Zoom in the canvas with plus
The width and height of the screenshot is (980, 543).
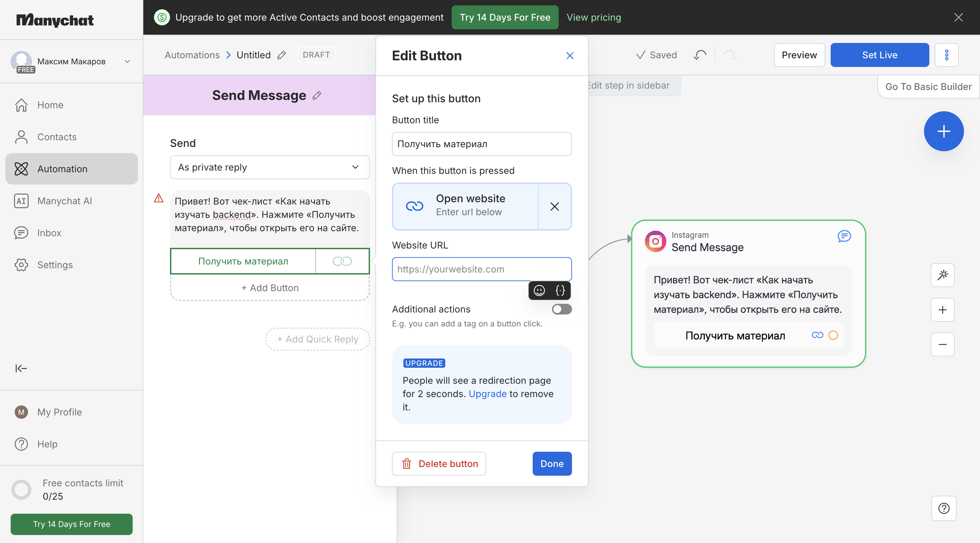pos(942,309)
